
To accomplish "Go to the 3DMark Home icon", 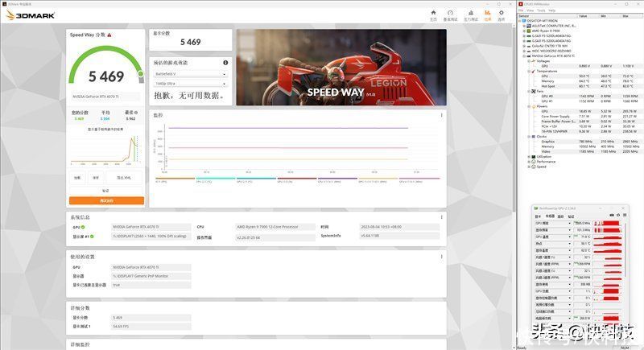I will pos(433,13).
